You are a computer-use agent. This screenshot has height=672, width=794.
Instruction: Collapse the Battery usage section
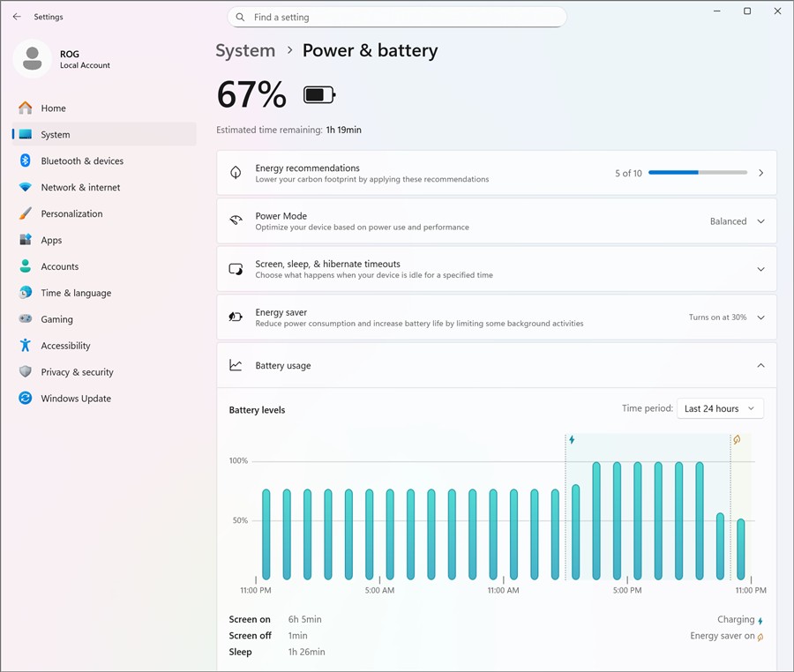pos(760,365)
